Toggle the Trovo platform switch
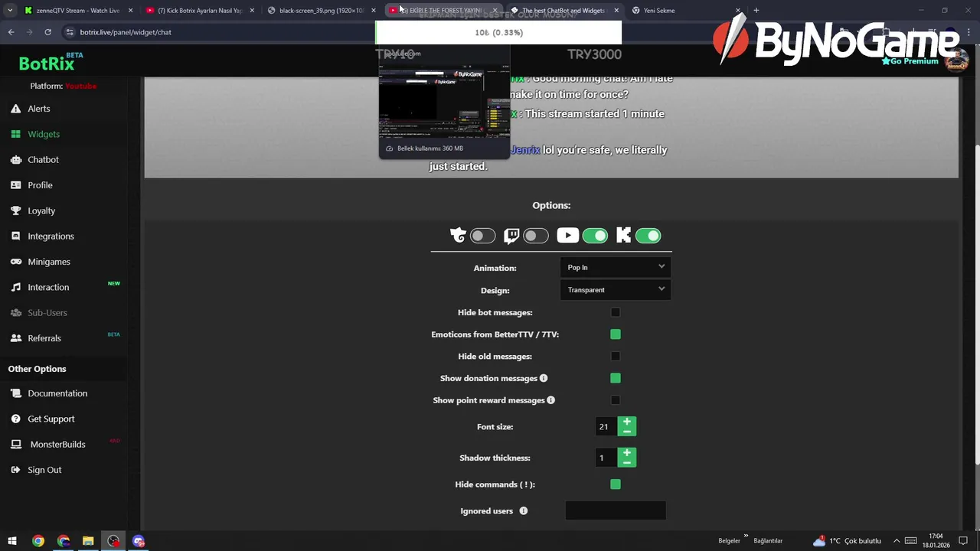980x551 pixels. tap(482, 236)
